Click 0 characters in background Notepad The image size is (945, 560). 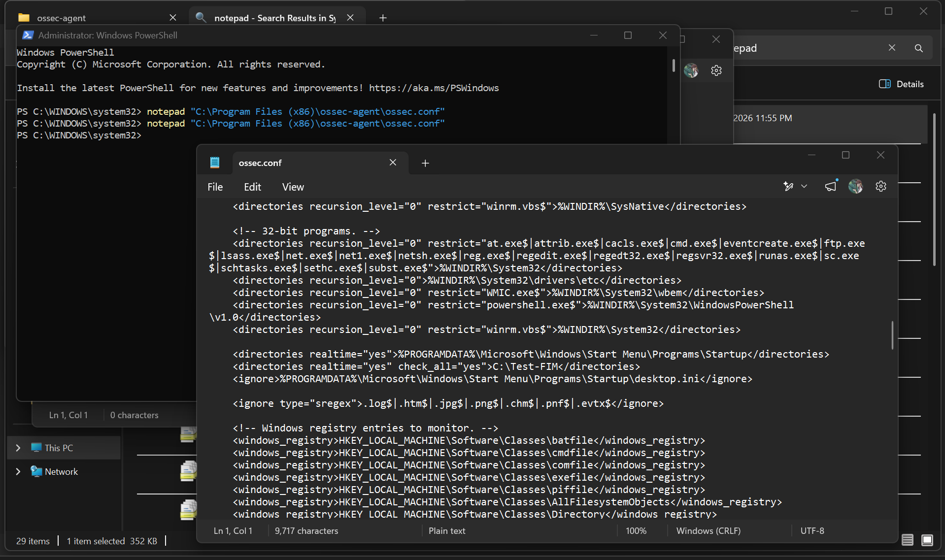pyautogui.click(x=135, y=415)
